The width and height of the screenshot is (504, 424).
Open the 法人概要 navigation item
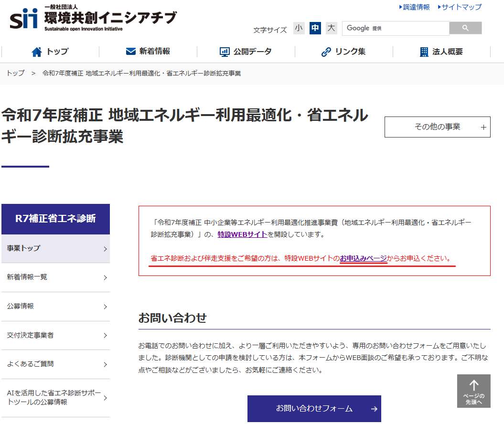coord(441,52)
